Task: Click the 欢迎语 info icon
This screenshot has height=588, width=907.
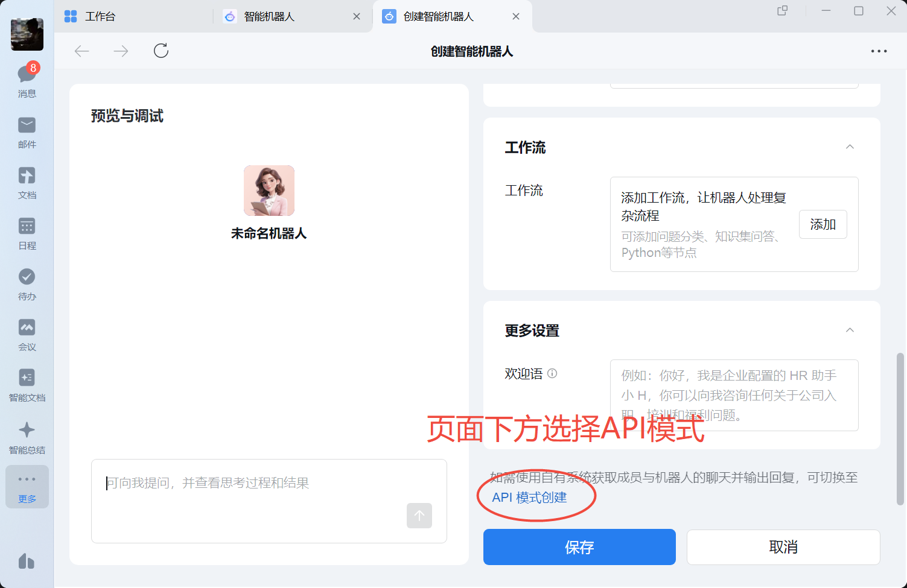Action: (x=552, y=373)
